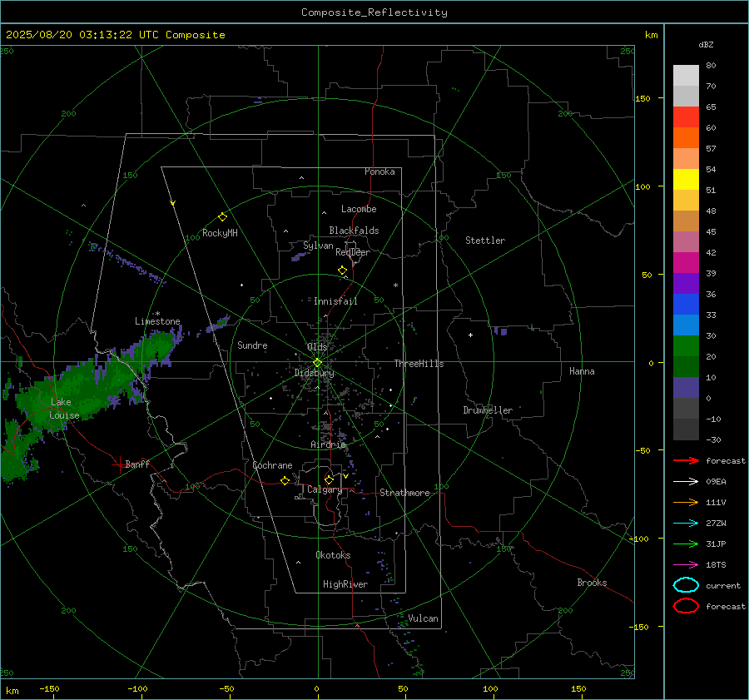Viewport: 749px width, 700px height.
Task: Click the Cochrane label
Action: (x=272, y=465)
